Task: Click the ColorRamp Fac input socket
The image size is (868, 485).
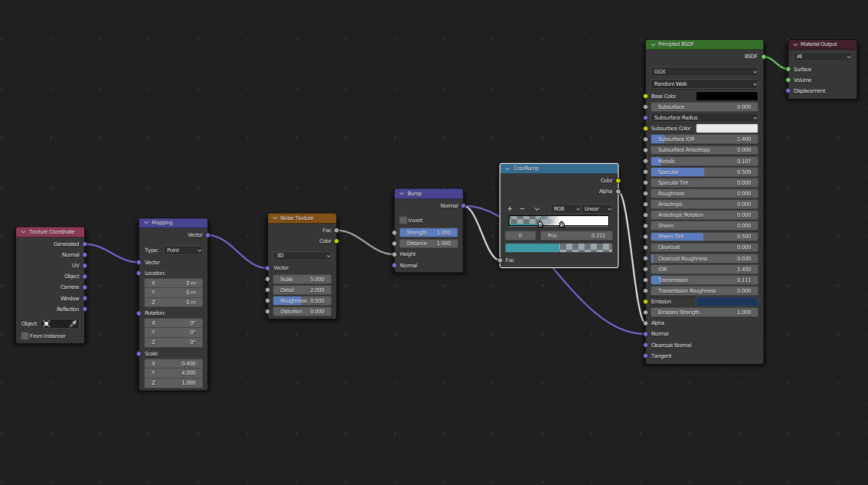Action: 500,261
